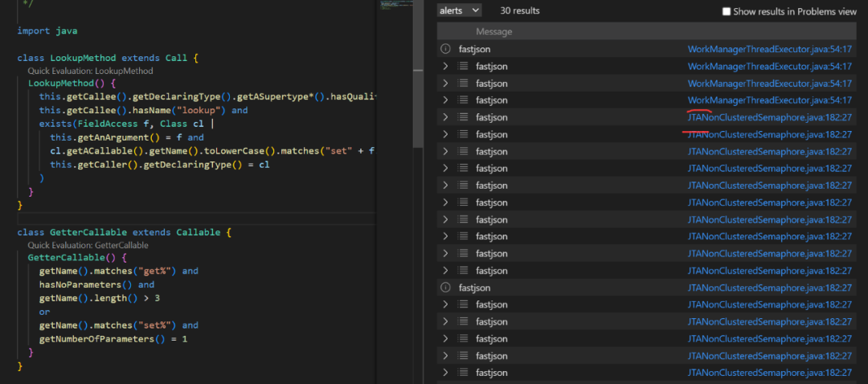Click the Message column header
This screenshot has height=384, width=868.
pos(494,31)
